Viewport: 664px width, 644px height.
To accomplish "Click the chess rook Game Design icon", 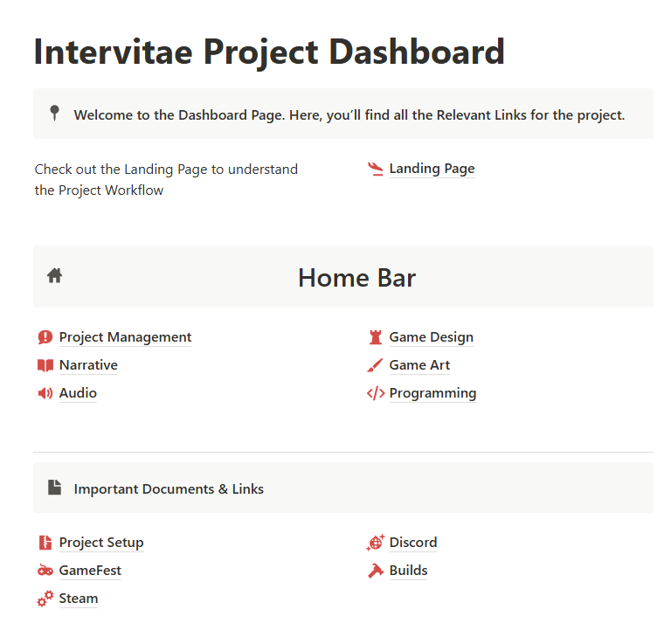I will pyautogui.click(x=375, y=337).
